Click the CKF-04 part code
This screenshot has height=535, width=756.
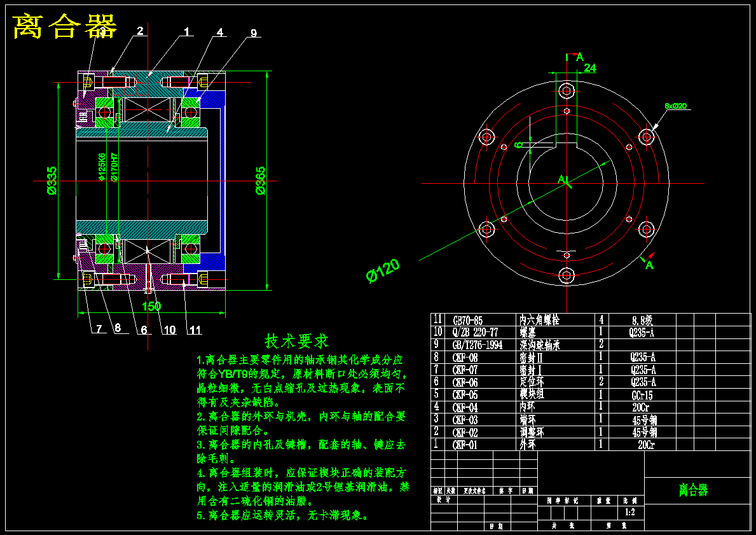point(465,408)
